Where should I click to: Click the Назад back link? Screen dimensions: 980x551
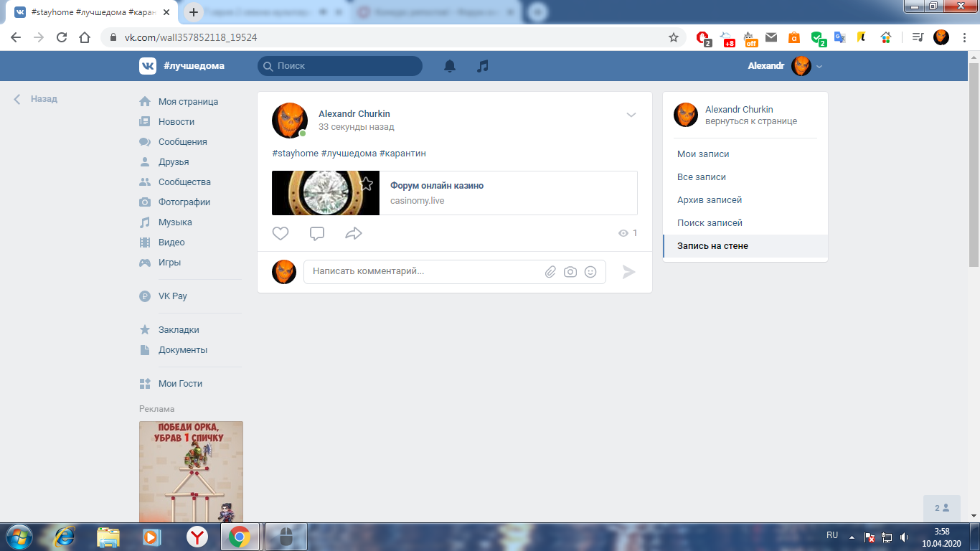pos(35,99)
